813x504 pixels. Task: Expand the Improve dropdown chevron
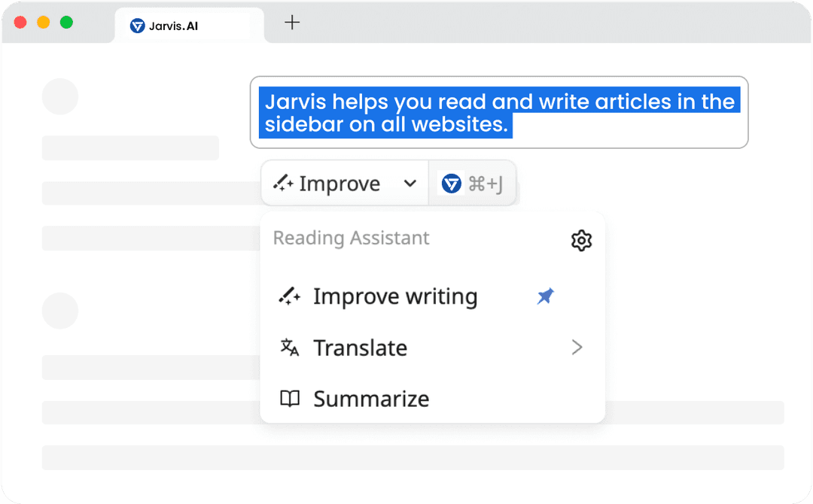410,184
